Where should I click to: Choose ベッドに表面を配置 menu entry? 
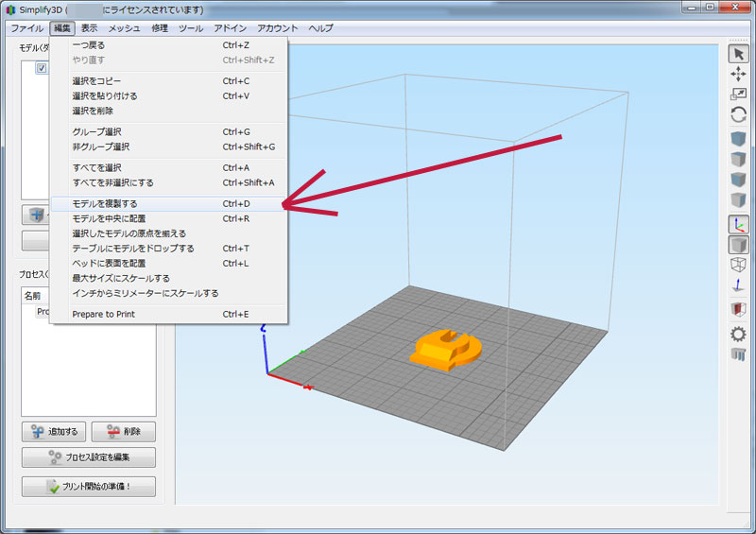pyautogui.click(x=169, y=264)
